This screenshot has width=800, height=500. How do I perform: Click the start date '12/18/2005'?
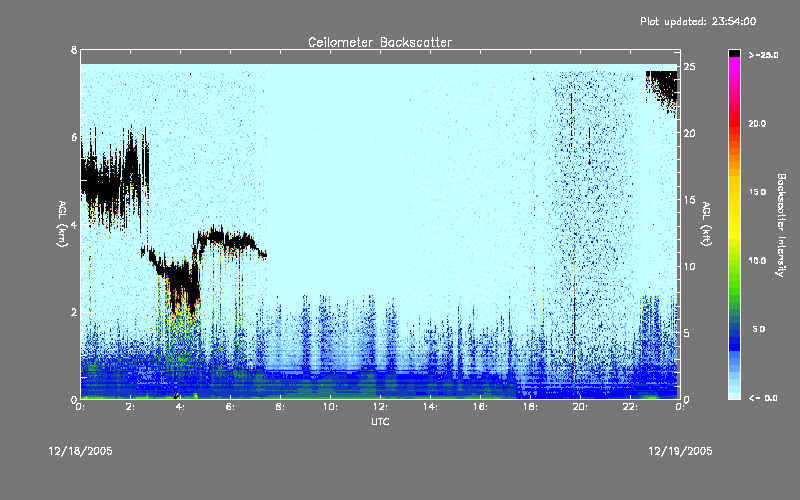[80, 451]
